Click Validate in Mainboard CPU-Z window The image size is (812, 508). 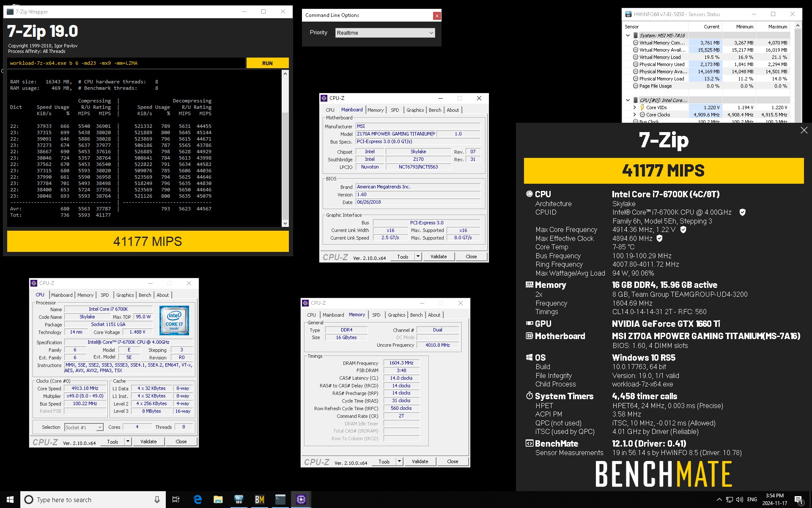(x=439, y=257)
